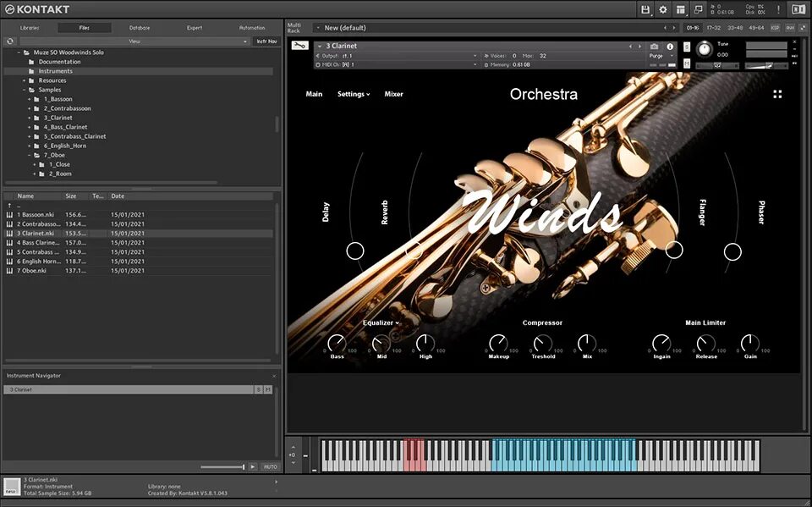Screen dimensions: 812x507
Task: Toggle Solo in Instrument Navigator
Action: click(259, 389)
